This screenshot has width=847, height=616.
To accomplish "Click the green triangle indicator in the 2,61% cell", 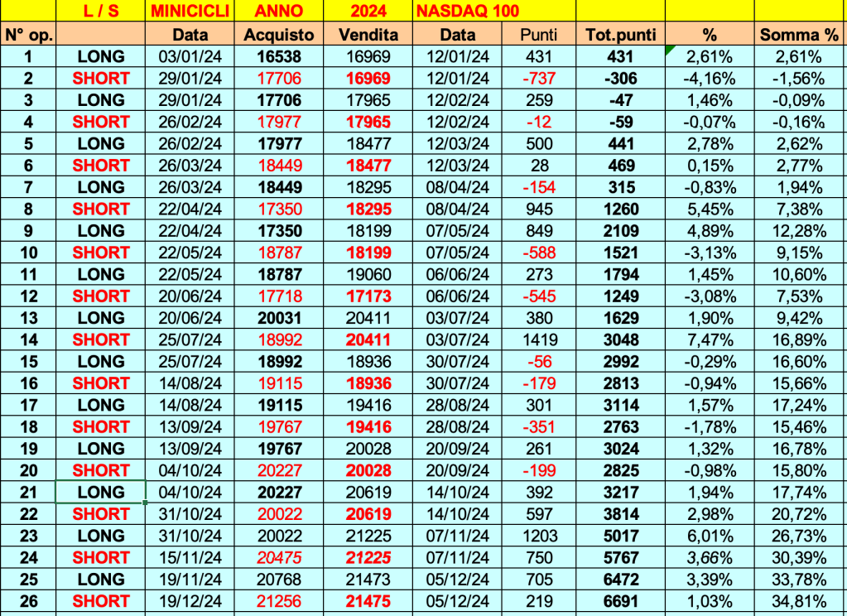I will 669,51.
